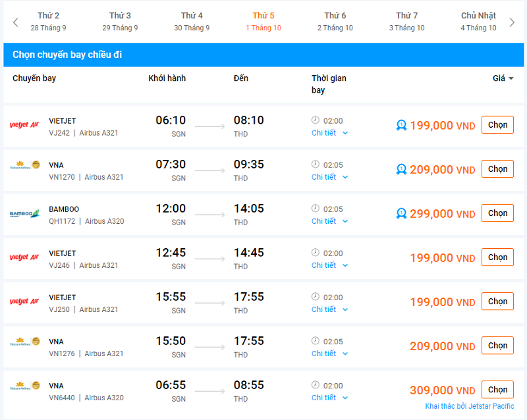Expand Chi tiết for Bamboo flight QH1172
527x420 pixels.
tap(329, 221)
